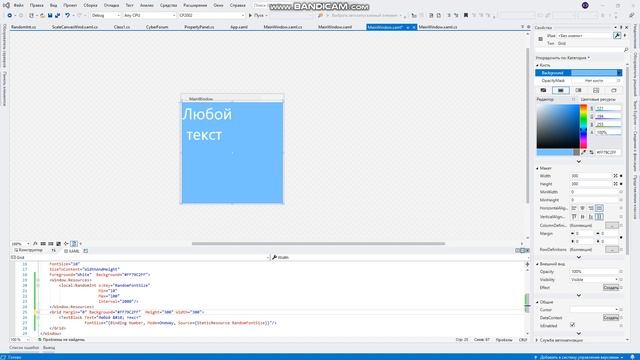This screenshot has height=360, width=640.
Task: Select the gradient brush icon
Action: 578,90
